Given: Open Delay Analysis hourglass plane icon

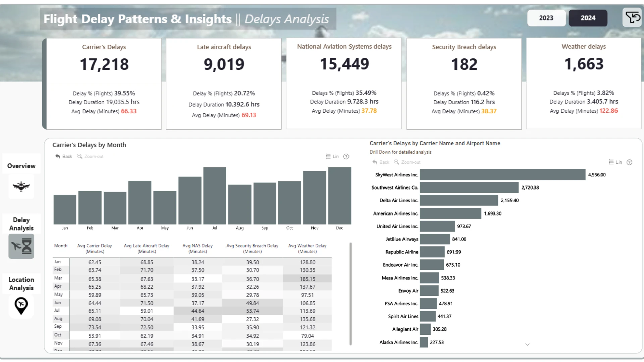Looking at the screenshot, I should click(21, 246).
